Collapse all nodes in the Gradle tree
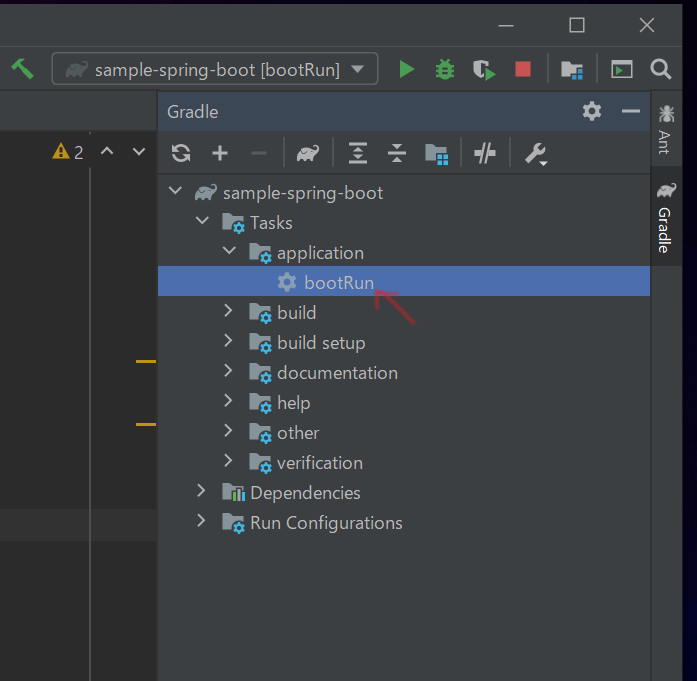Image resolution: width=697 pixels, height=681 pixels. pyautogui.click(x=397, y=153)
